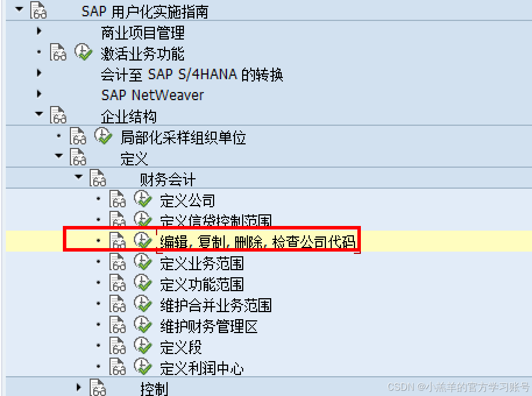This screenshot has width=532, height=396.
Task: Execute activity icon for 激活业务功能
Action: 83,52
